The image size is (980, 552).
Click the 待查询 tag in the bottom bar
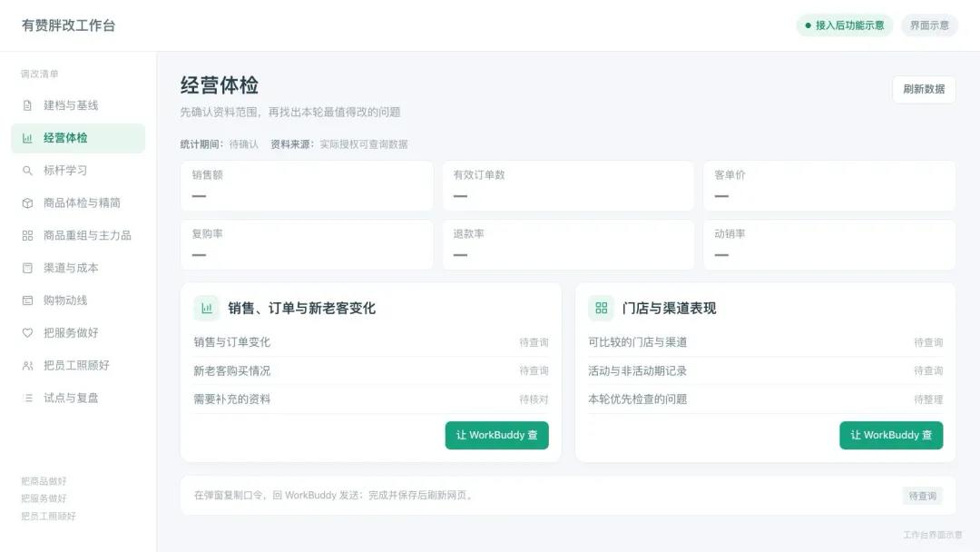coord(923,496)
